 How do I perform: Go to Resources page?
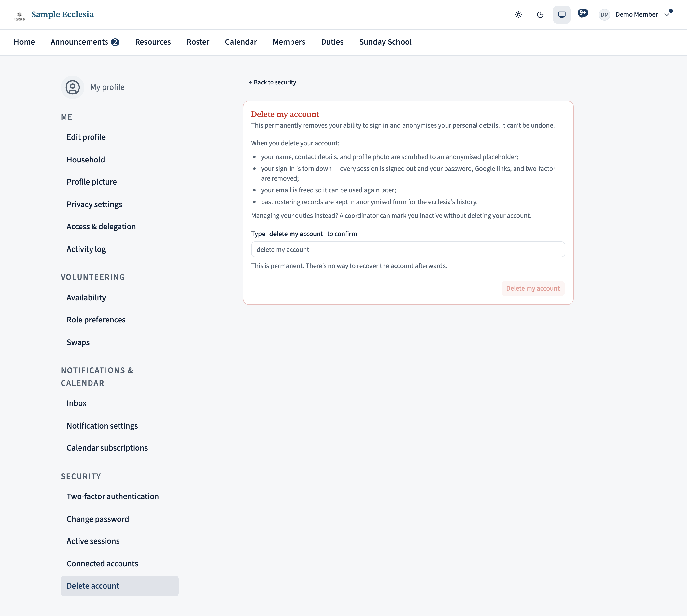(x=153, y=42)
